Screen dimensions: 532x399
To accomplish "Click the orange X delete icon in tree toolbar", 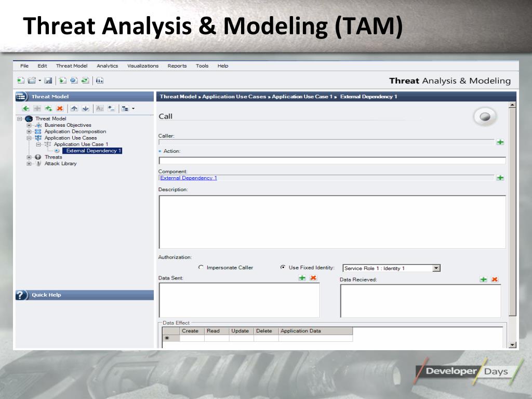I will pos(60,109).
